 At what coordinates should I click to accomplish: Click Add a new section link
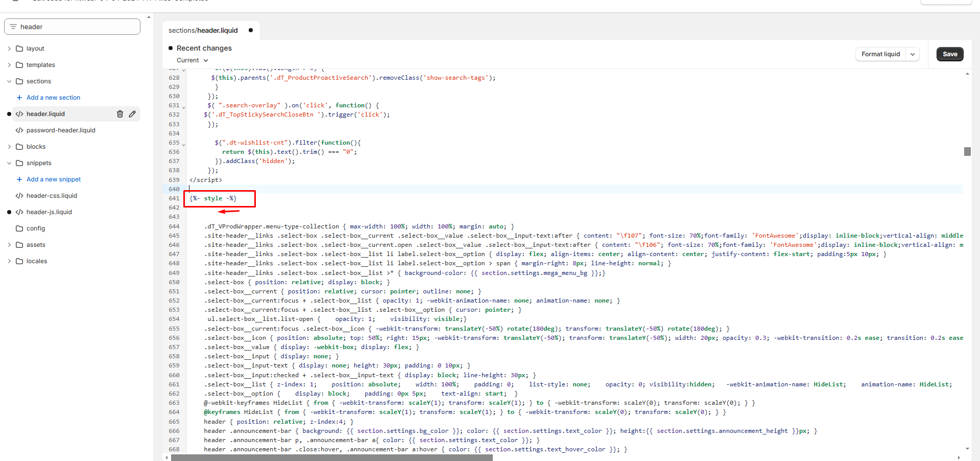(x=53, y=98)
